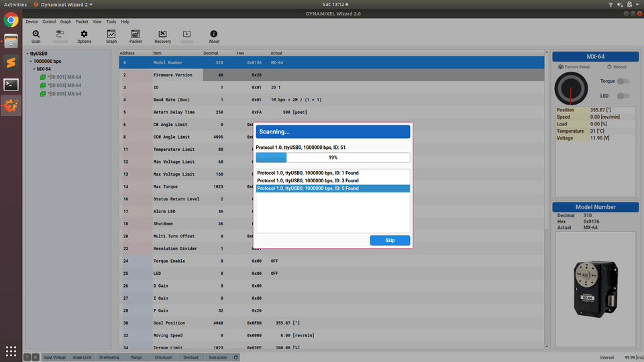The image size is (644, 362).
Task: Toggle the Torque switch
Action: tap(623, 81)
